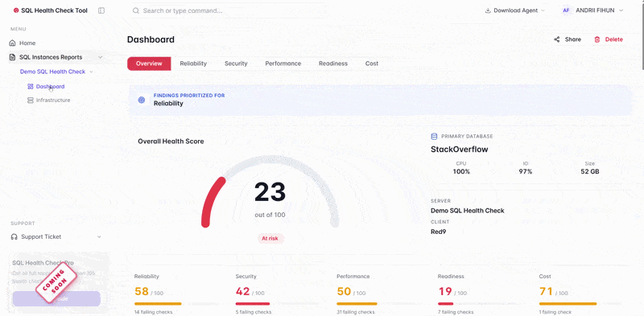Open Demo SQL Health Check tree item
Image resolution: width=644 pixels, height=316 pixels.
[52, 72]
